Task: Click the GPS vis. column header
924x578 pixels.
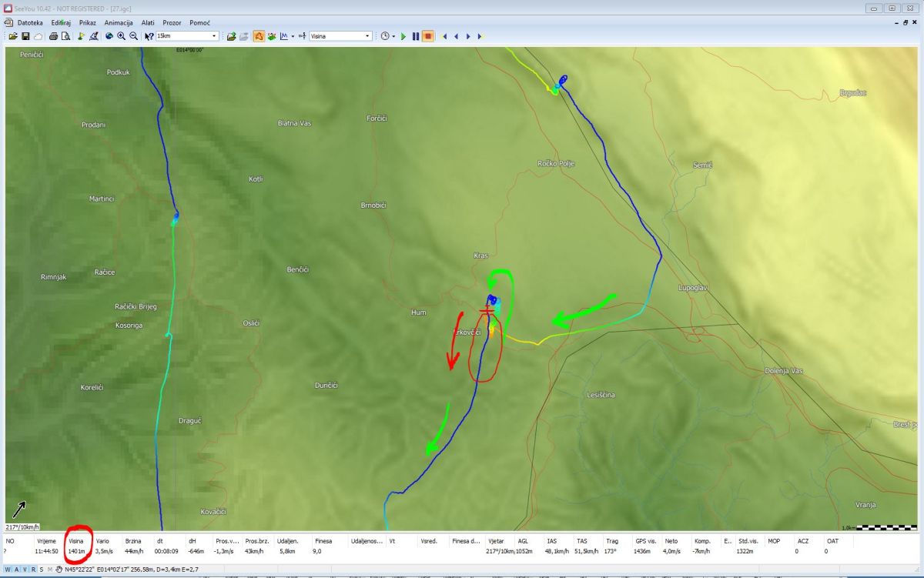Action: (x=646, y=541)
